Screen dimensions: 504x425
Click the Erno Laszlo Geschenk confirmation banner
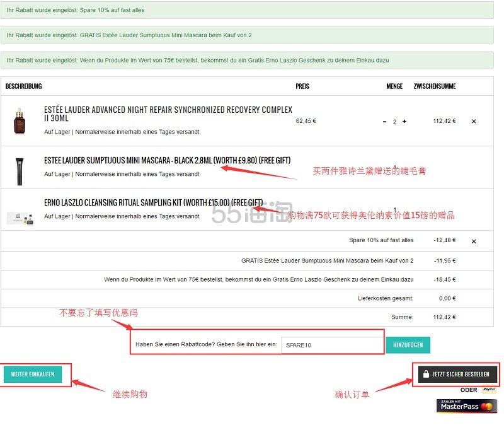(247, 60)
